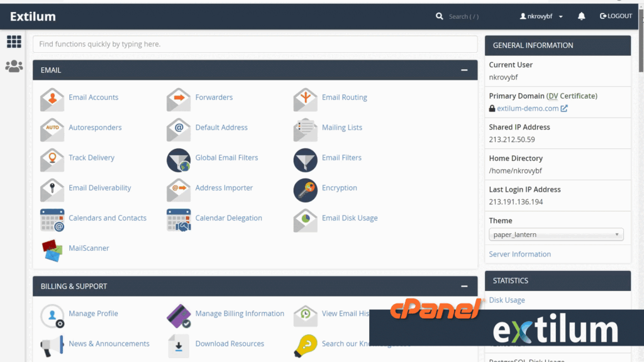Open the apps grid in the sidebar

tap(14, 41)
